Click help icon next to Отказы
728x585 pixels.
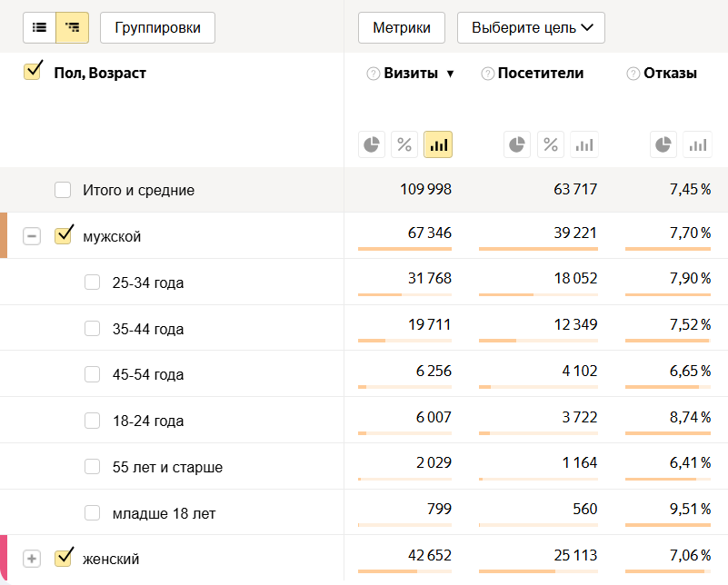coord(633,74)
